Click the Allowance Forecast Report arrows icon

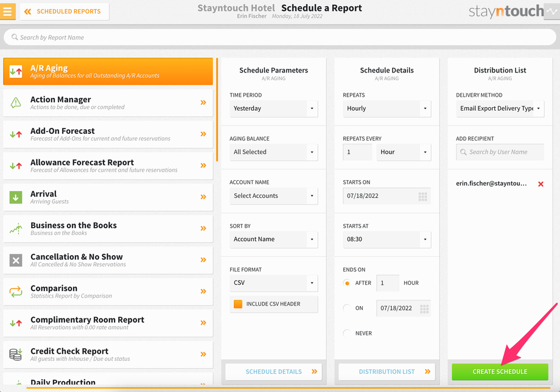point(16,166)
